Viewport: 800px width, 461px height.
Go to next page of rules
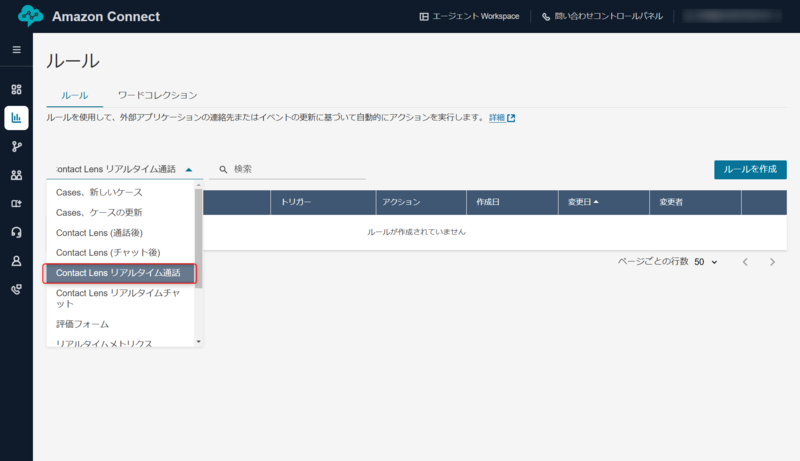772,262
